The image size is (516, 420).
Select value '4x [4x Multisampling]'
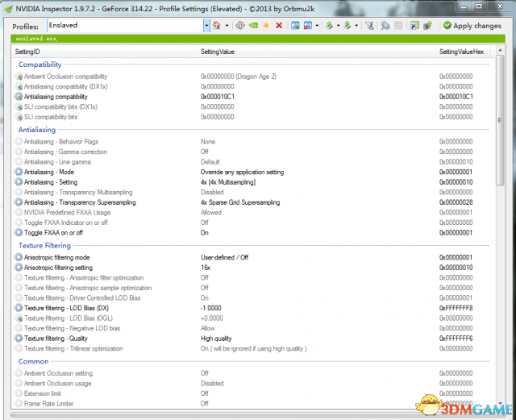[x=228, y=182]
